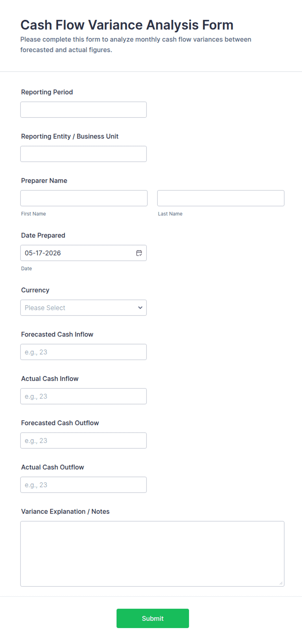Click the Cash Flow Variance Analysis Form heading
Viewport: 302px width, 644px height.
[x=127, y=25]
